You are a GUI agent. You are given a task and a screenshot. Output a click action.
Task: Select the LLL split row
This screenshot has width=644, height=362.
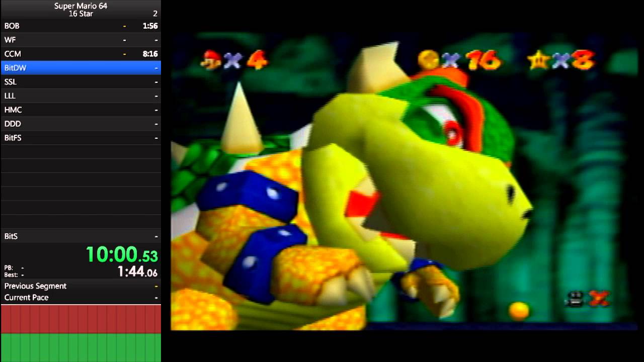point(80,96)
